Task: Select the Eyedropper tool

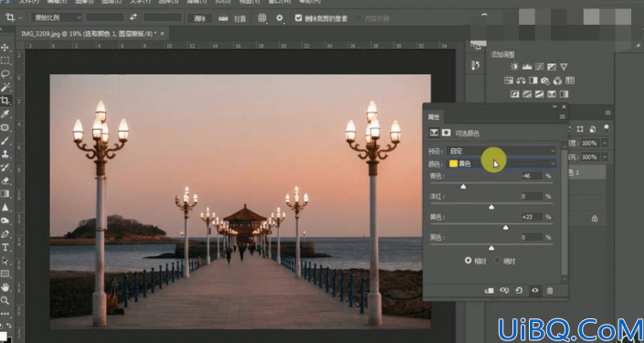Action: tap(5, 114)
